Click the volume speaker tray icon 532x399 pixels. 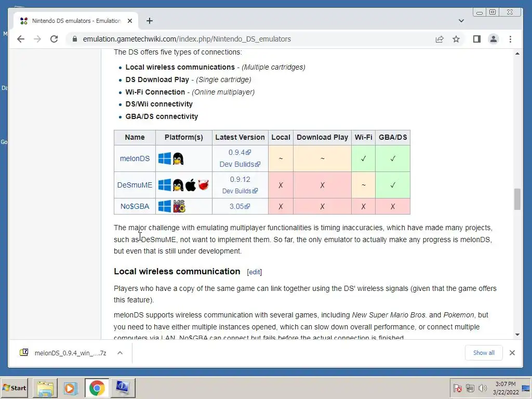tap(482, 388)
